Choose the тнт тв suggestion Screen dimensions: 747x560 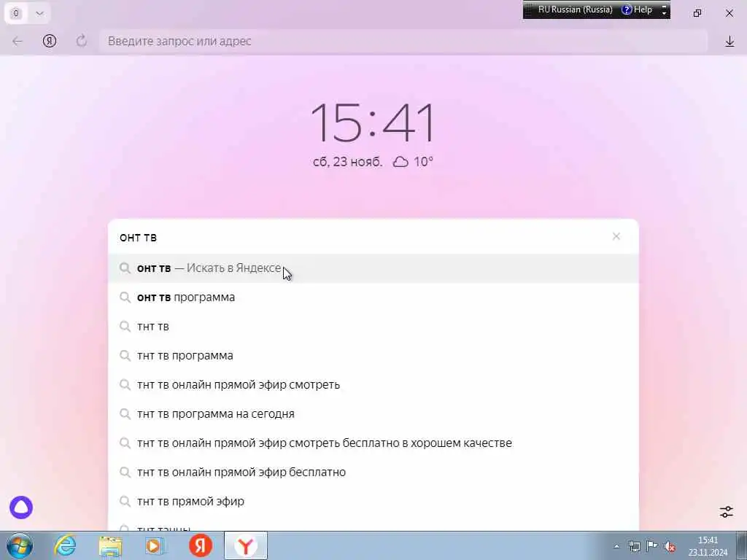373,327
